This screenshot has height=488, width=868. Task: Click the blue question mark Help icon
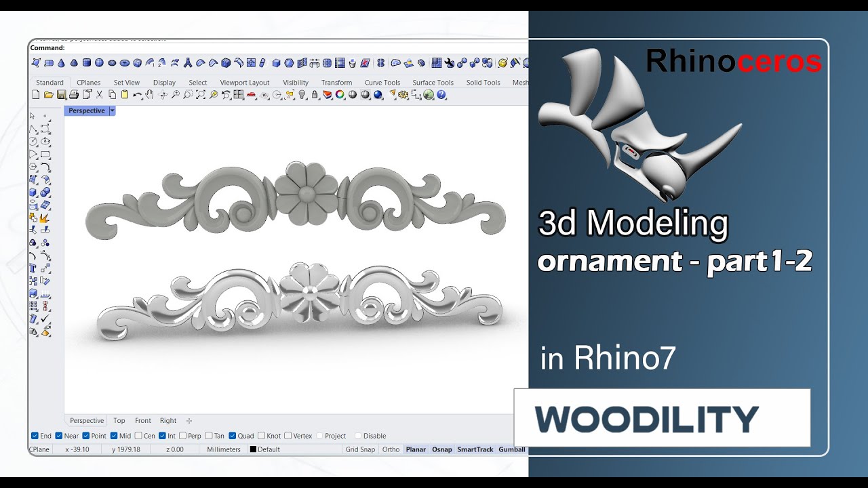pos(441,95)
